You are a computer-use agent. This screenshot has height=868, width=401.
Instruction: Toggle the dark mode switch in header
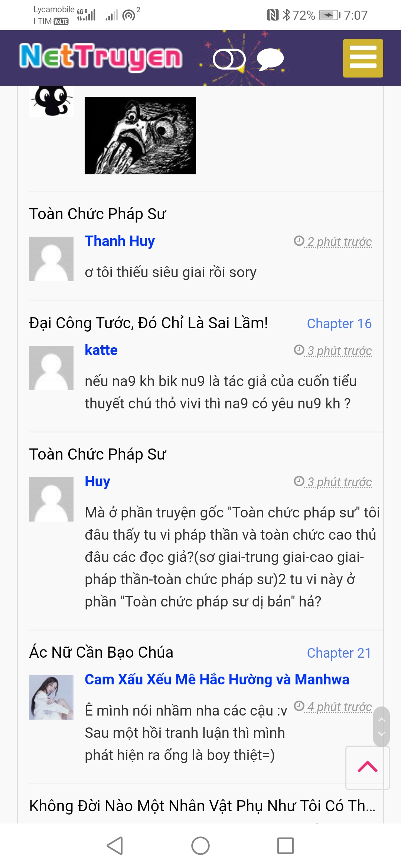(229, 59)
